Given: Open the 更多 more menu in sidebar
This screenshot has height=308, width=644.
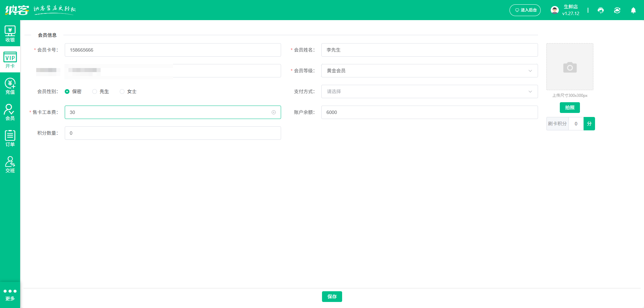Looking at the screenshot, I should (10, 295).
